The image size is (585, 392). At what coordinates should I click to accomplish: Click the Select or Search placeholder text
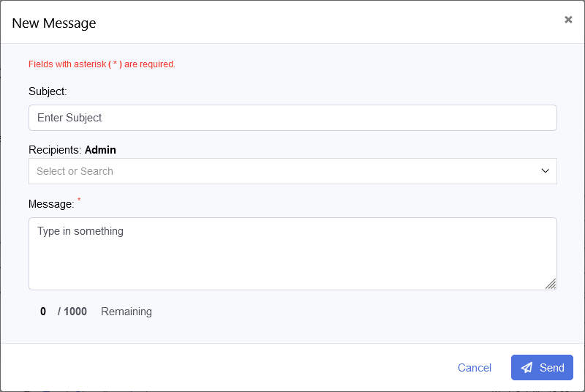pyautogui.click(x=75, y=171)
